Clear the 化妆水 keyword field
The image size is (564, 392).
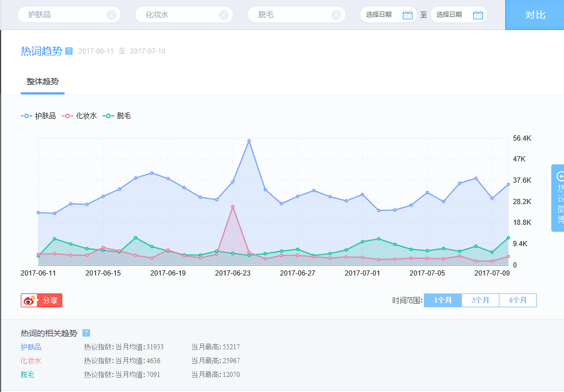pyautogui.click(x=224, y=15)
